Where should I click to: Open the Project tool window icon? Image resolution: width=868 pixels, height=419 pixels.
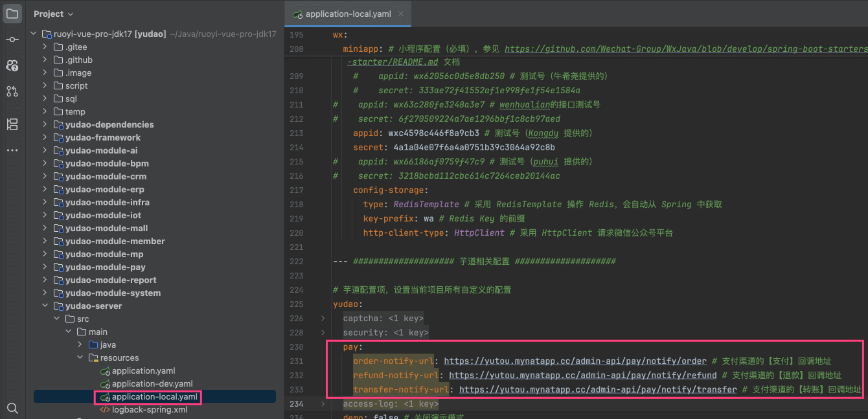(x=12, y=14)
